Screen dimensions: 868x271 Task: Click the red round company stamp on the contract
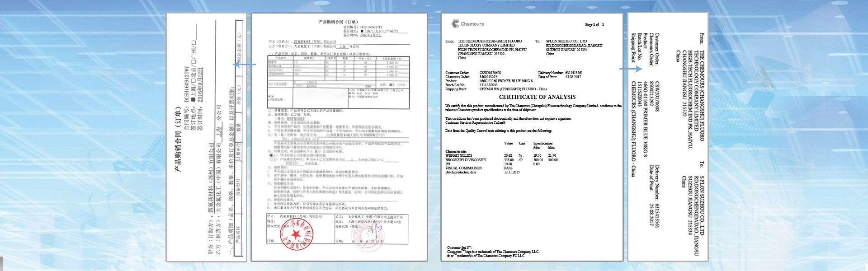[297, 235]
